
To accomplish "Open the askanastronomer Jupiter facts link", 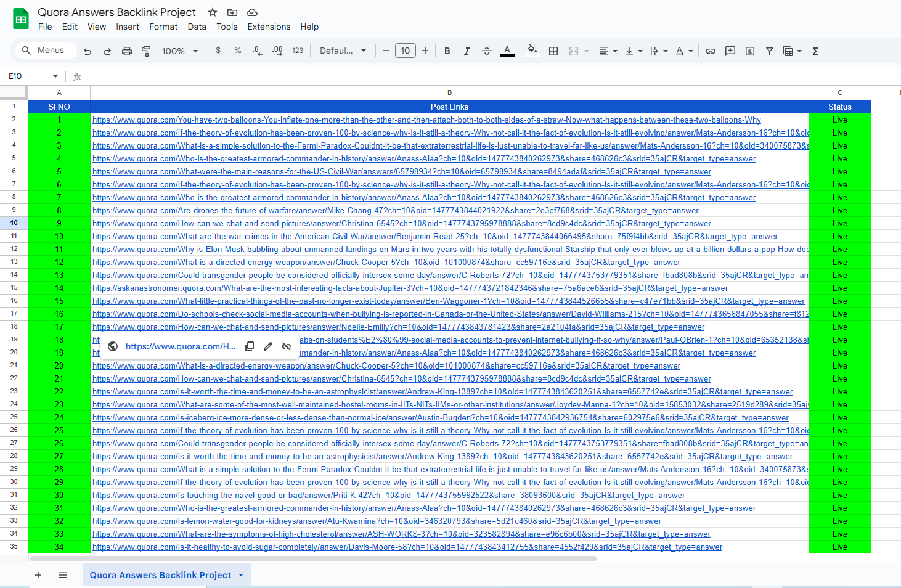I will click(x=410, y=288).
